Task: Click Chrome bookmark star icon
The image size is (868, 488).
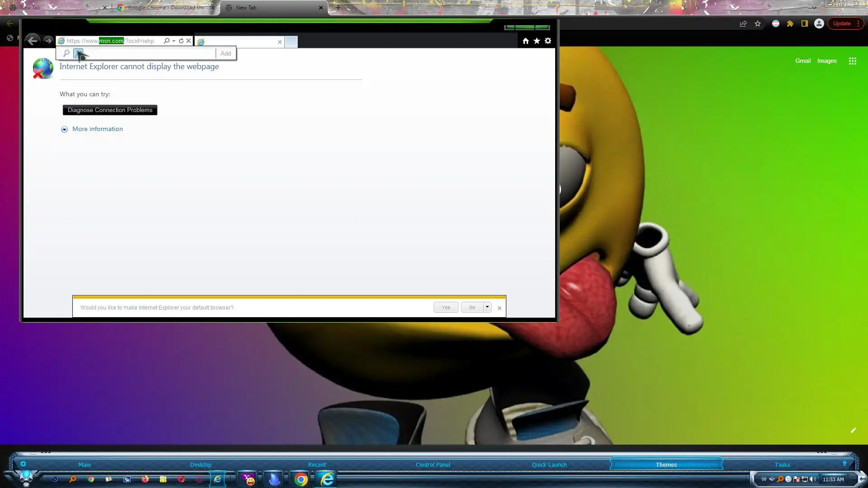Action: (x=758, y=23)
